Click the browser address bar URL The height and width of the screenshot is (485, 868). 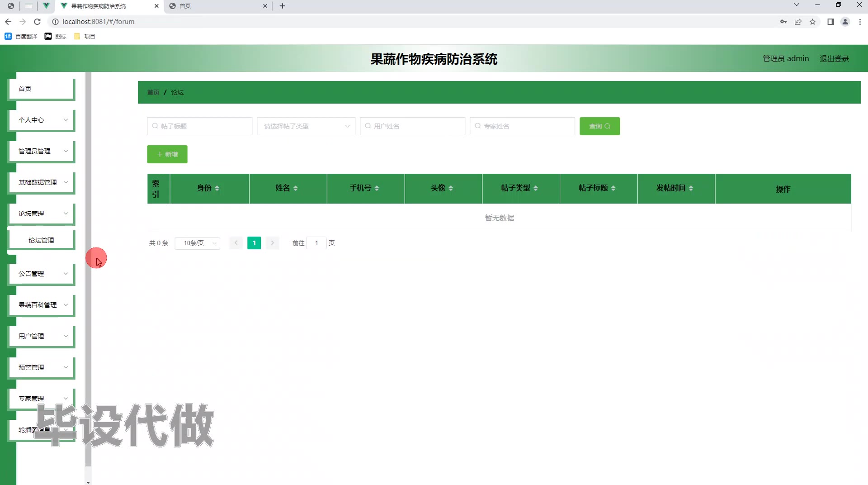tap(99, 22)
